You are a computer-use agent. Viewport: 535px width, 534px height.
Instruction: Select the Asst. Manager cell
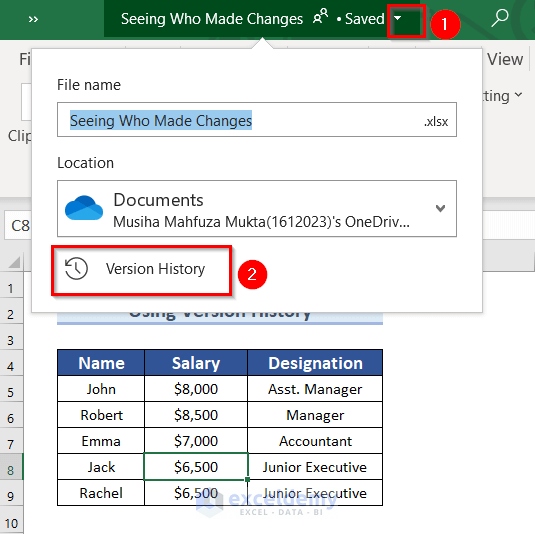(x=315, y=389)
